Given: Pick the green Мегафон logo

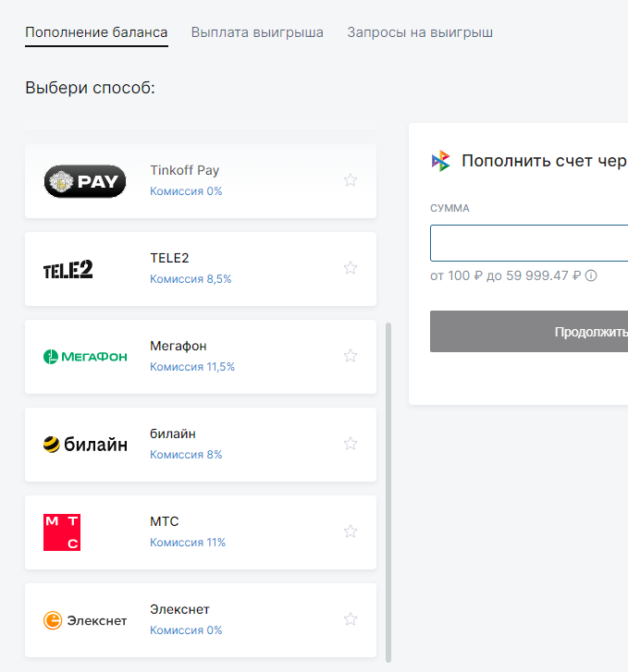Looking at the screenshot, I should (x=85, y=357).
